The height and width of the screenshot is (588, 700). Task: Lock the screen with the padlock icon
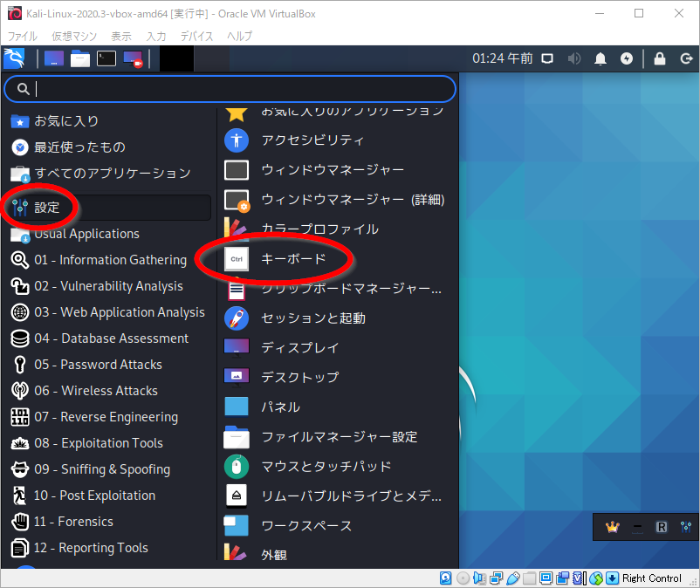point(660,58)
